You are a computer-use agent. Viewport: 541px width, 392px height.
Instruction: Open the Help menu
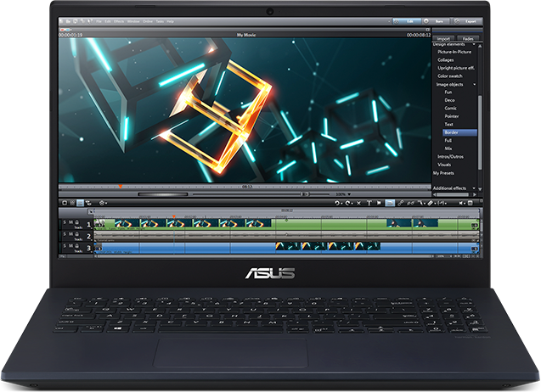point(170,21)
